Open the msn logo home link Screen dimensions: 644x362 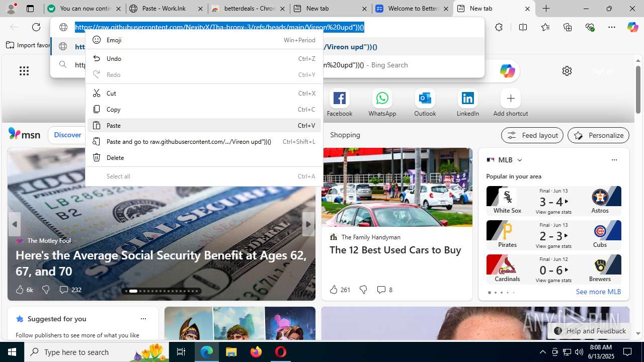coord(24,134)
